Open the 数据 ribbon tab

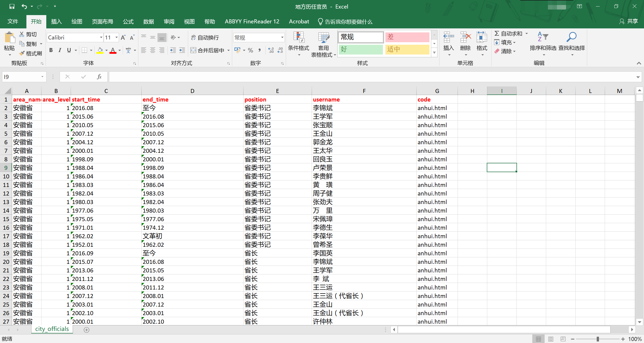click(x=148, y=22)
